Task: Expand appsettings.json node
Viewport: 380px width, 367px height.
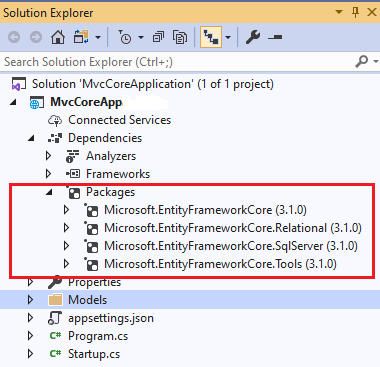Action: 30,318
